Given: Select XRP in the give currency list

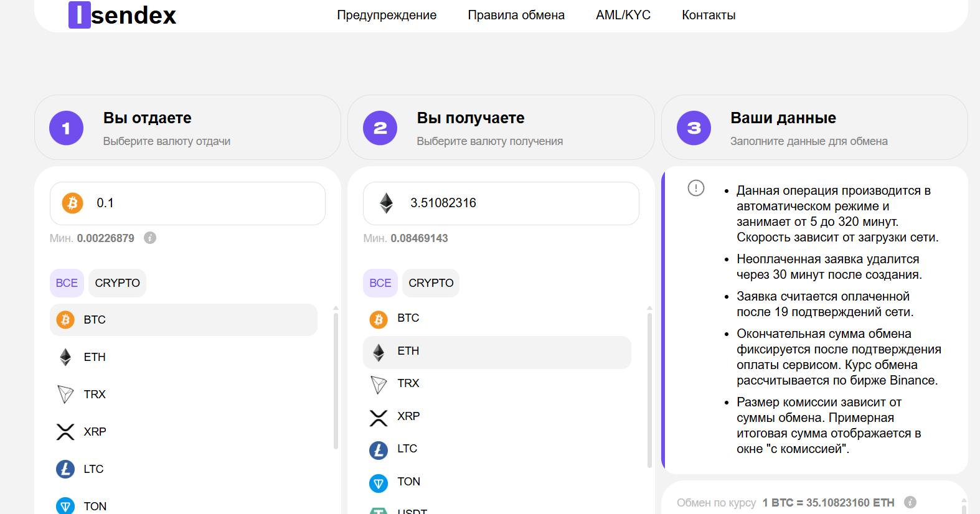Looking at the screenshot, I should (184, 432).
